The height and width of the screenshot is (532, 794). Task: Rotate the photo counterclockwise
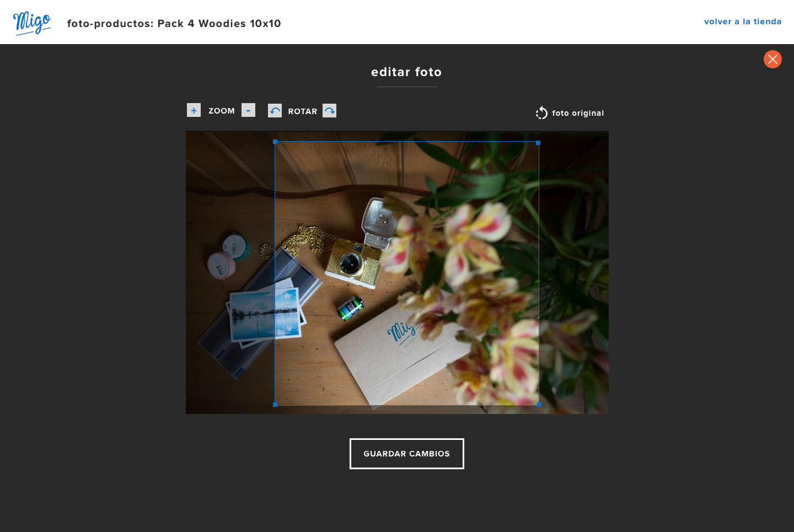click(x=275, y=111)
